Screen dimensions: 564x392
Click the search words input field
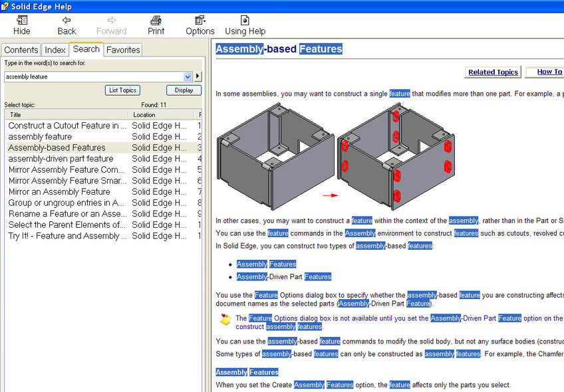pyautogui.click(x=94, y=76)
